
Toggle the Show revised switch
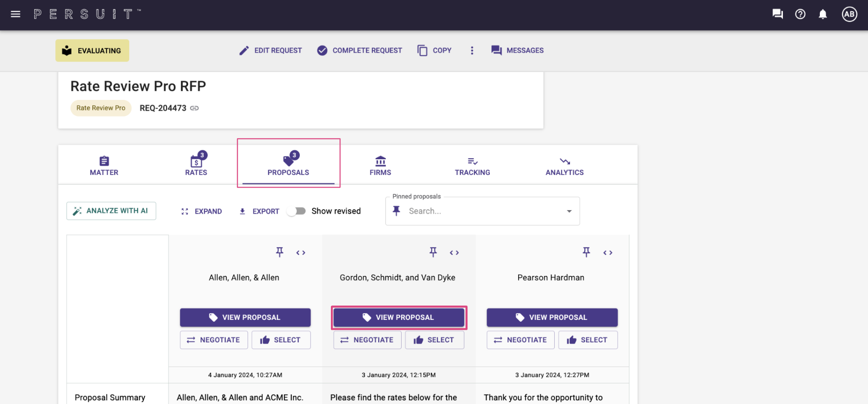[297, 211]
